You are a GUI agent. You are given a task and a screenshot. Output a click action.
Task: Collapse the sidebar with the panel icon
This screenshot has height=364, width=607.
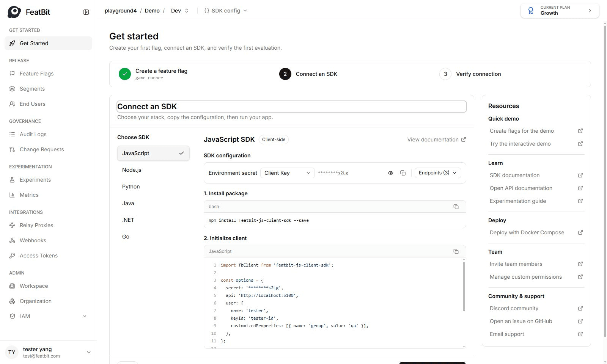pyautogui.click(x=86, y=12)
